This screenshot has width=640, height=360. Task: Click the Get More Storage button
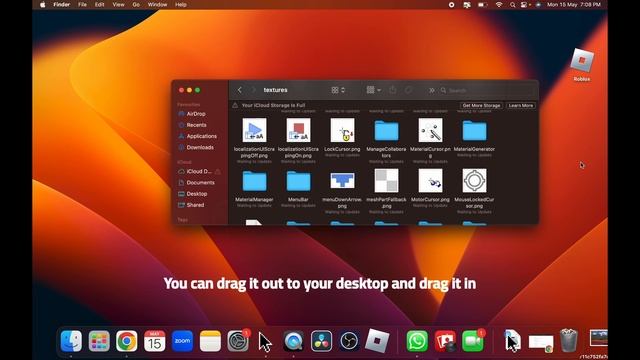(x=481, y=105)
